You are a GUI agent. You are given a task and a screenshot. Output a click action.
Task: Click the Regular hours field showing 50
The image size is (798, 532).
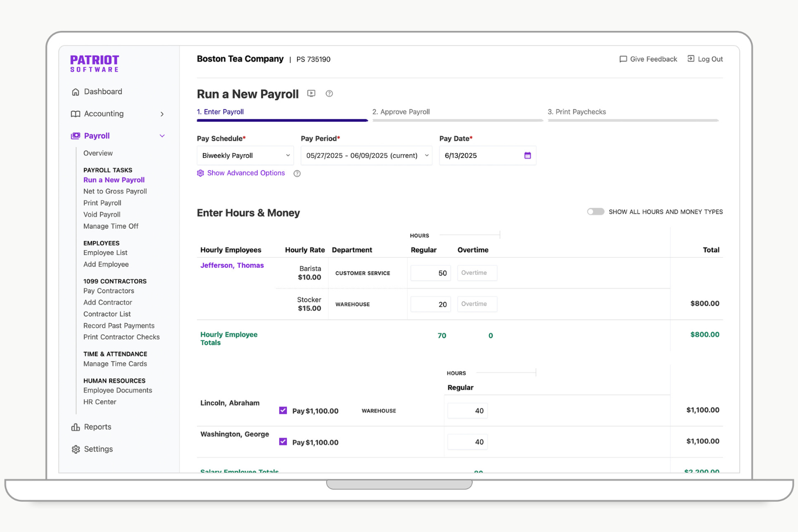(430, 273)
